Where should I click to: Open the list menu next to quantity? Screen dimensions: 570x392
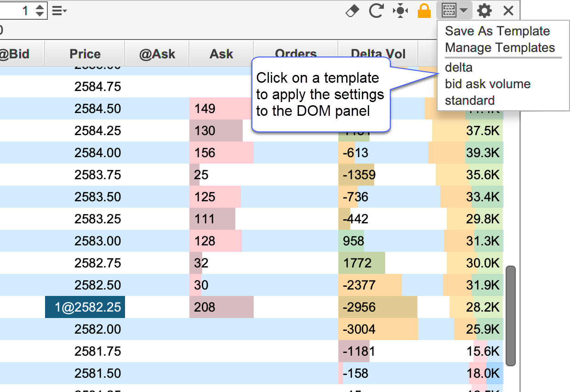59,11
